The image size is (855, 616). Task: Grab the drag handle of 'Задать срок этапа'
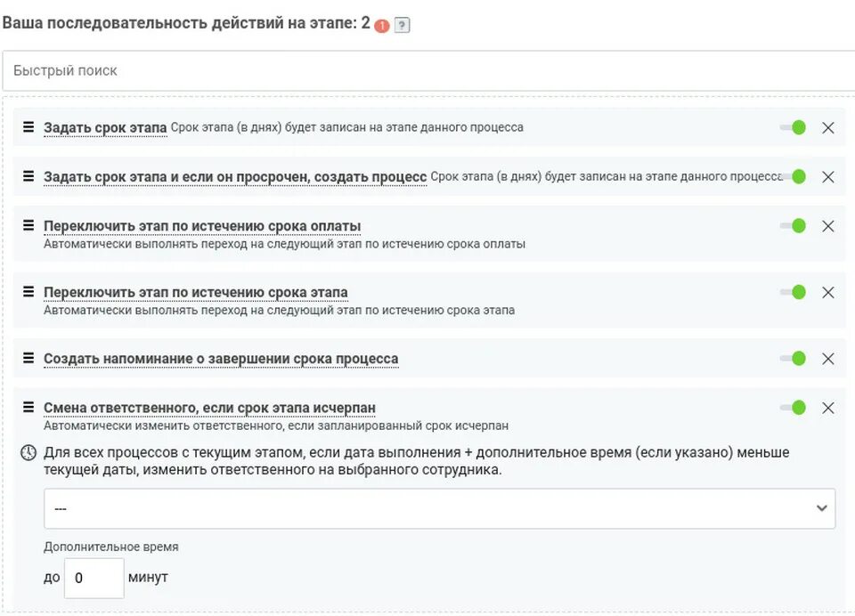[x=28, y=126]
